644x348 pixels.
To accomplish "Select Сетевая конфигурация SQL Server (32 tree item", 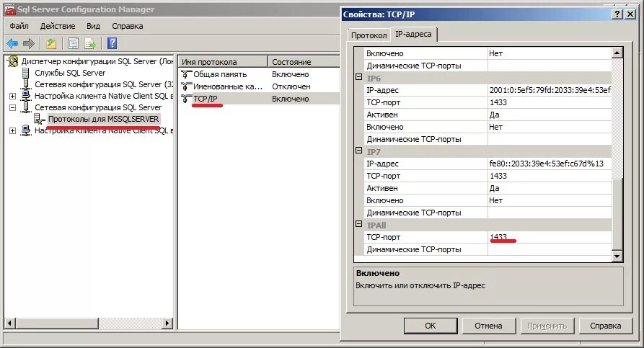I will [x=104, y=84].
